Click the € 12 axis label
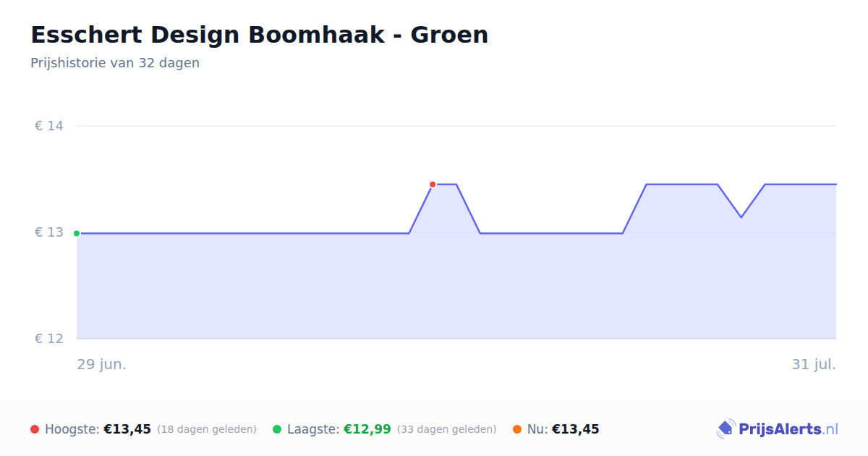 pos(49,339)
